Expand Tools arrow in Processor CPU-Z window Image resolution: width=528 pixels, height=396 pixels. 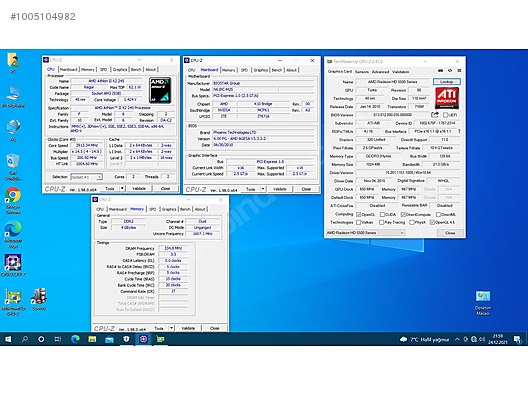122,189
